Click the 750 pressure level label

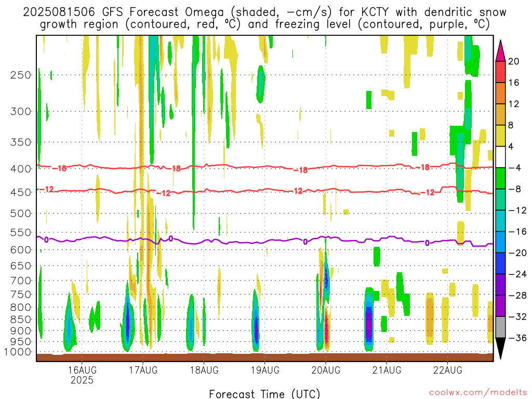(x=21, y=295)
